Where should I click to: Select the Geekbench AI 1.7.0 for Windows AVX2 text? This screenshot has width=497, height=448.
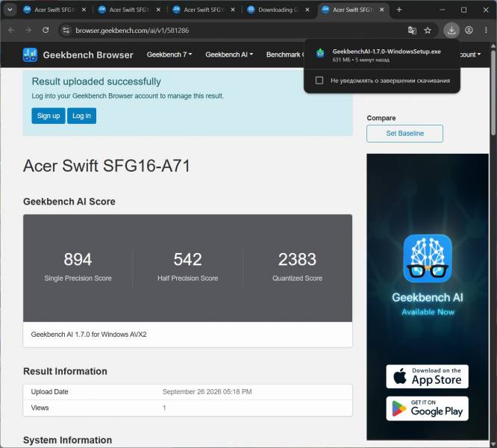pos(89,335)
